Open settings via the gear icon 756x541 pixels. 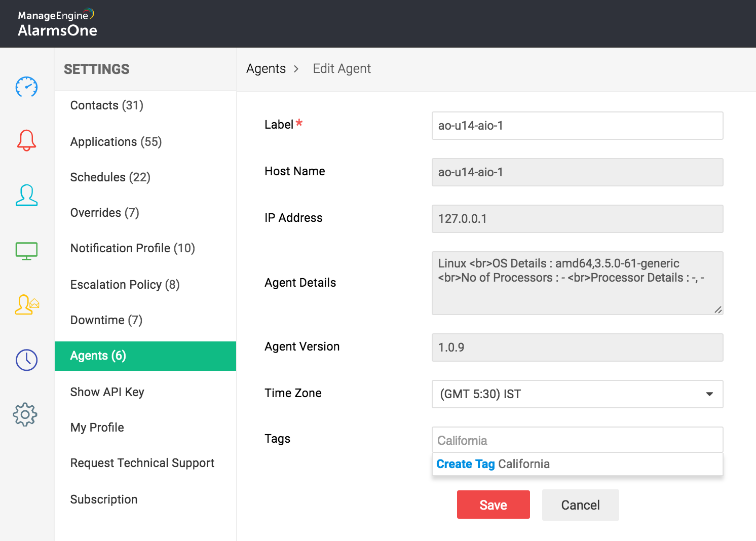coord(25,415)
